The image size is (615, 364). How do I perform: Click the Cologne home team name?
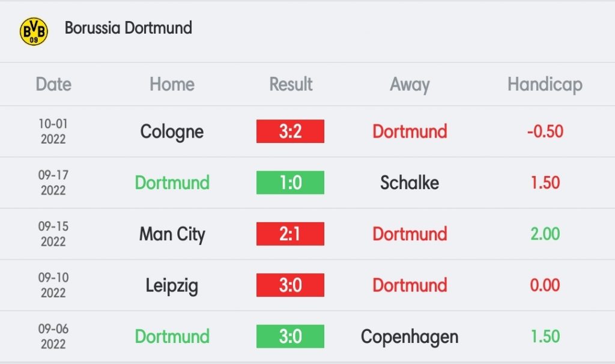click(172, 132)
